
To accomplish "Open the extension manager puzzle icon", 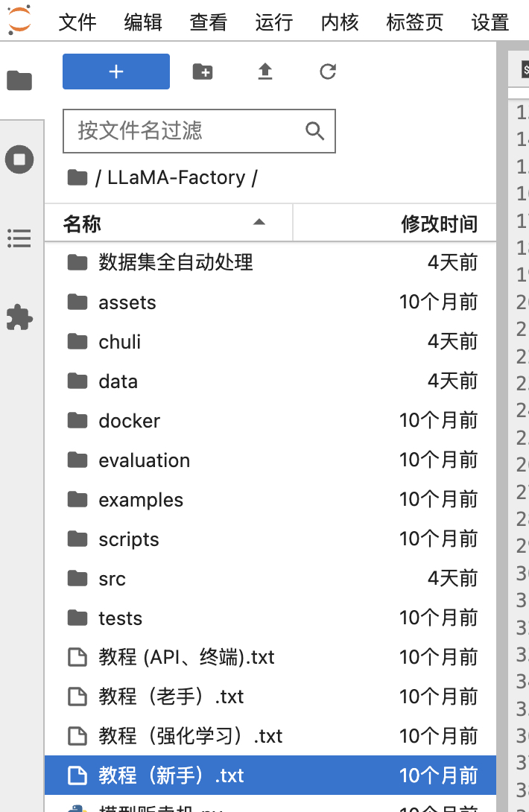I will (20, 317).
